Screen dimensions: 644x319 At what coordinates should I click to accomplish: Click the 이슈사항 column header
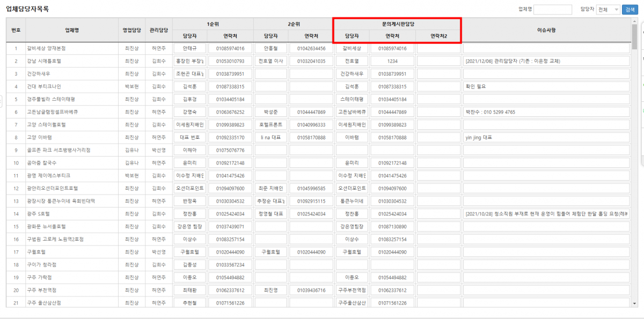click(x=546, y=30)
